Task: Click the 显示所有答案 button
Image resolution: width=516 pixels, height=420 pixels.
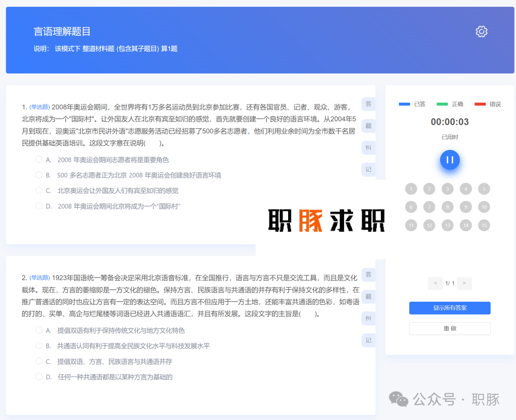Action: (x=449, y=308)
